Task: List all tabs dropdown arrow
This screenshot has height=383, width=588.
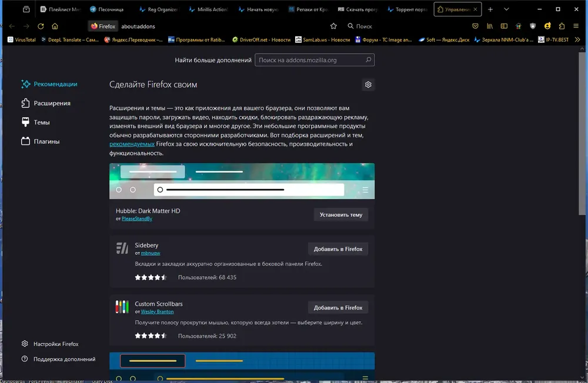Action: pyautogui.click(x=506, y=9)
